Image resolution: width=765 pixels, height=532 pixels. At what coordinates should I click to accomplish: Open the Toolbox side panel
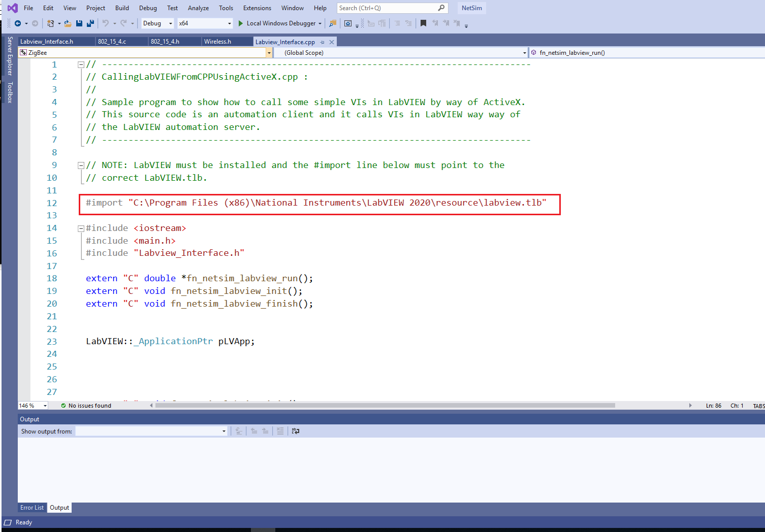pos(10,92)
